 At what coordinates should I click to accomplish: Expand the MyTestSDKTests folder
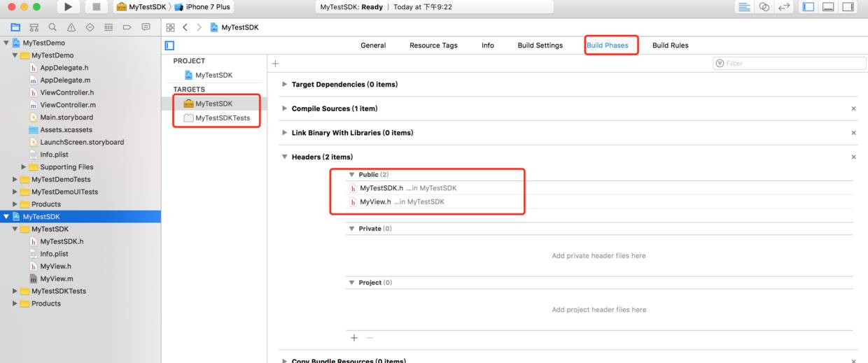[15, 291]
